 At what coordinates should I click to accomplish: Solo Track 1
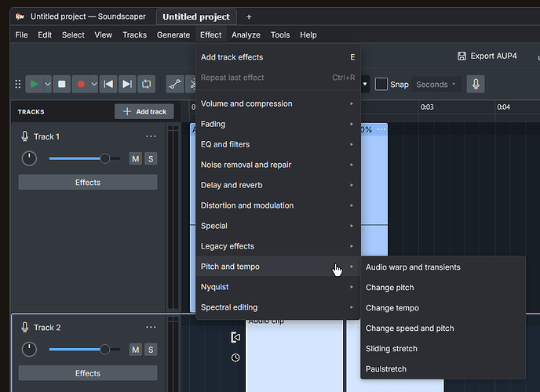151,159
